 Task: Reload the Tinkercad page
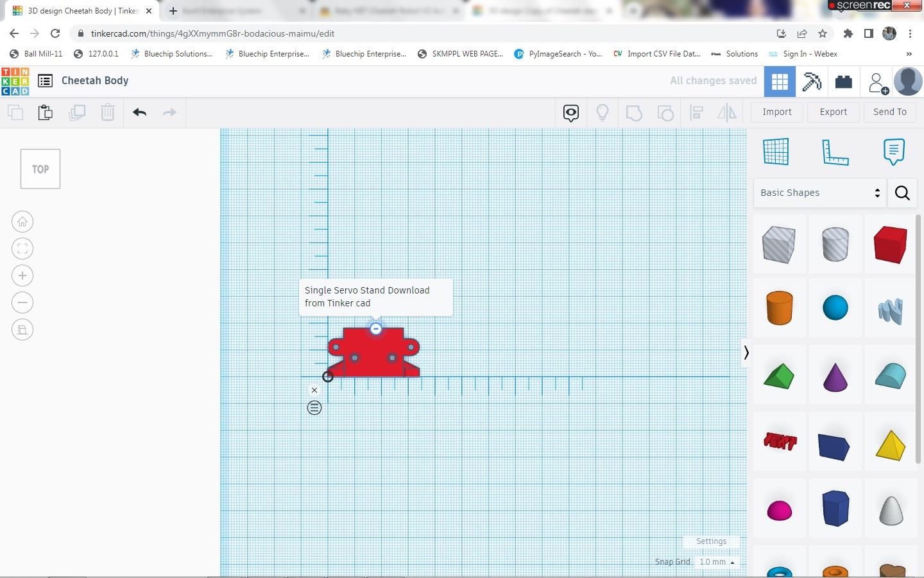coord(55,33)
